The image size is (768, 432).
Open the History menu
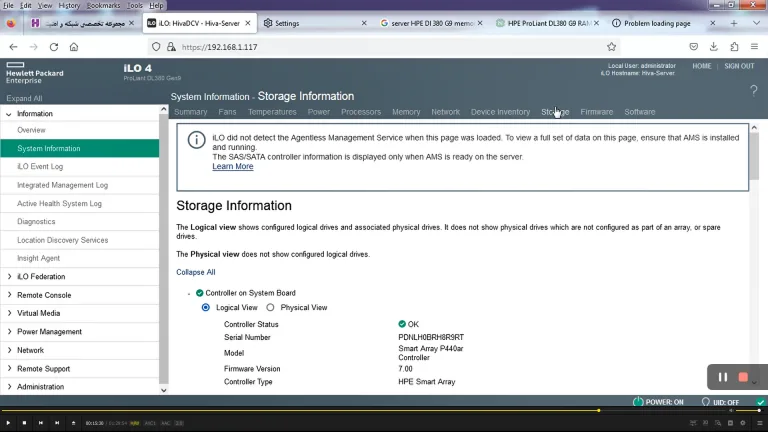69,5
